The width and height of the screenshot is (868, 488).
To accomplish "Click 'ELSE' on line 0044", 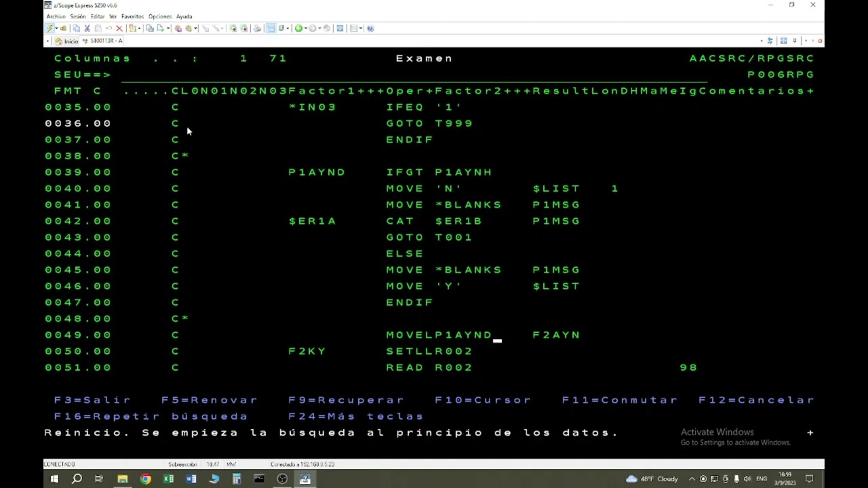I will pyautogui.click(x=405, y=253).
